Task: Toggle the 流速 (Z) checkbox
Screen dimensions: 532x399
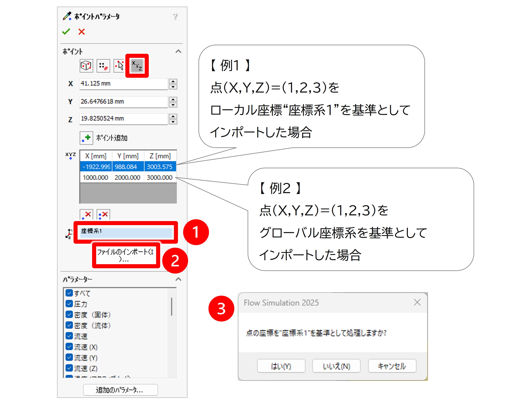Action: click(x=69, y=368)
